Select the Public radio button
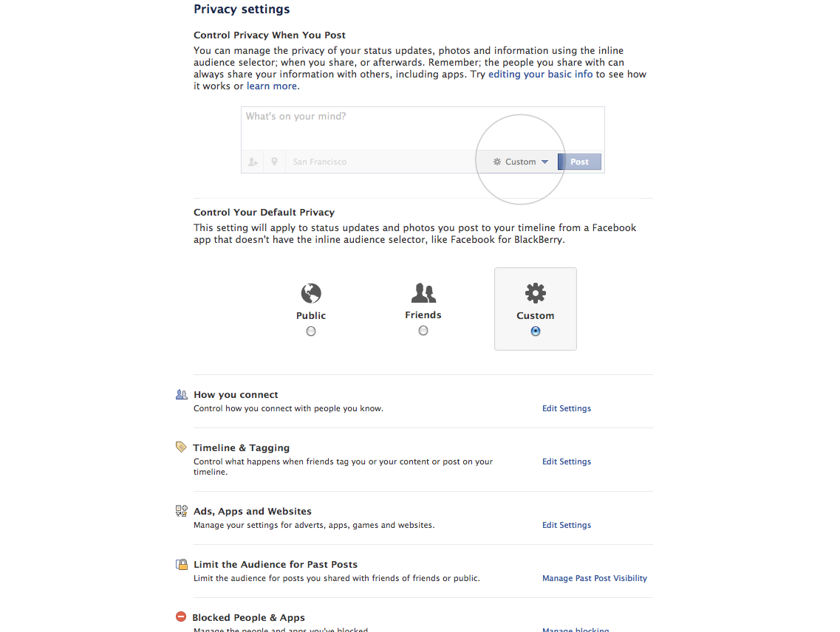The width and height of the screenshot is (840, 632). (x=311, y=332)
